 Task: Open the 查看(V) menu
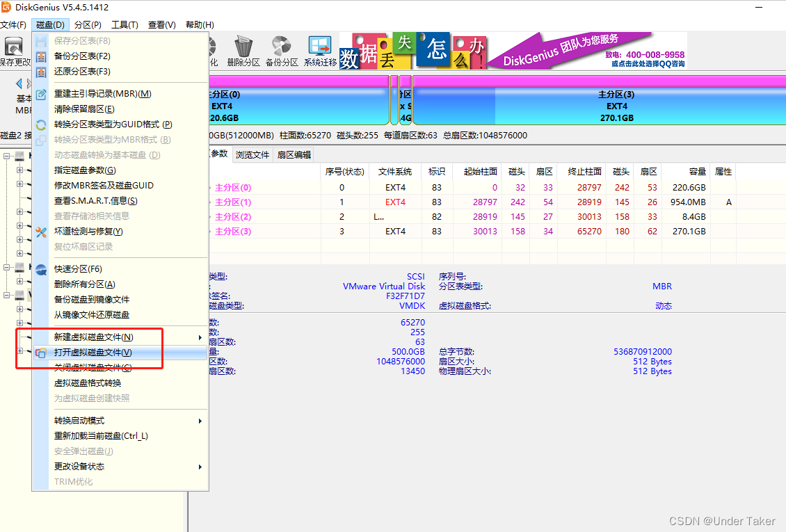point(162,24)
